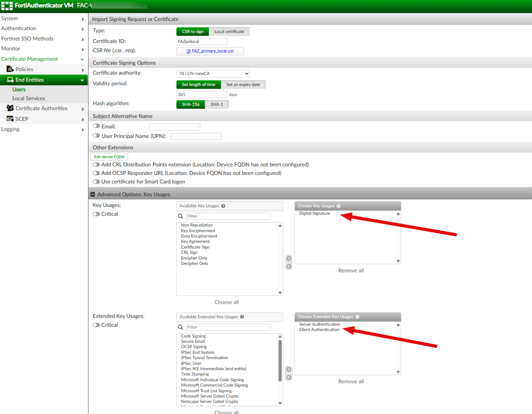Viewport: 532px width, 414px height.
Task: Click the End Entities laptop icon
Action: pyautogui.click(x=10, y=80)
